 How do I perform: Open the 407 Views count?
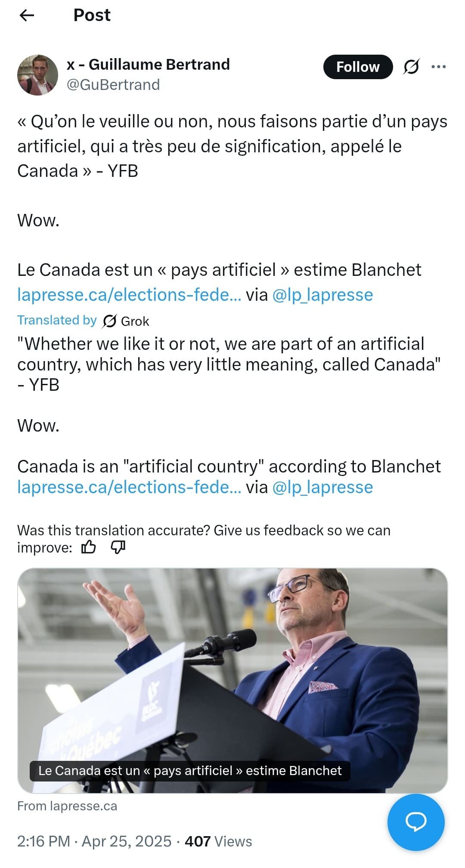coord(218,841)
